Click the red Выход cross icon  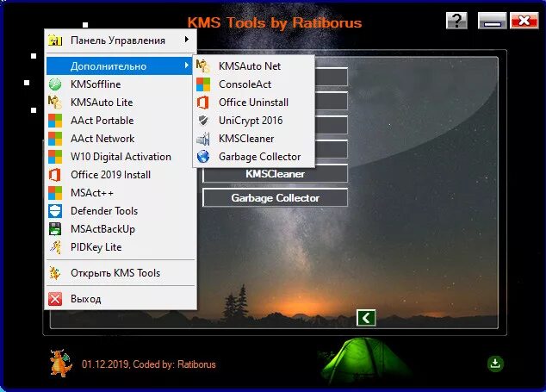coord(55,299)
